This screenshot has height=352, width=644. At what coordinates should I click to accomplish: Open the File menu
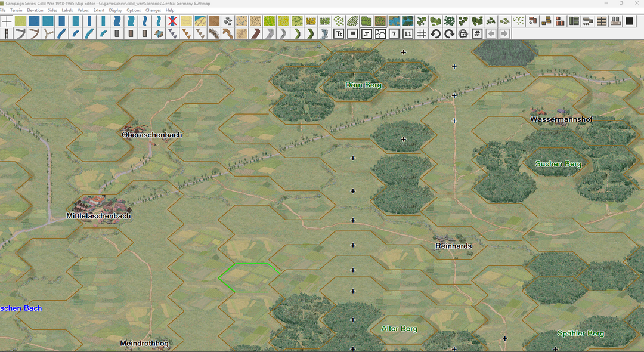(2, 10)
